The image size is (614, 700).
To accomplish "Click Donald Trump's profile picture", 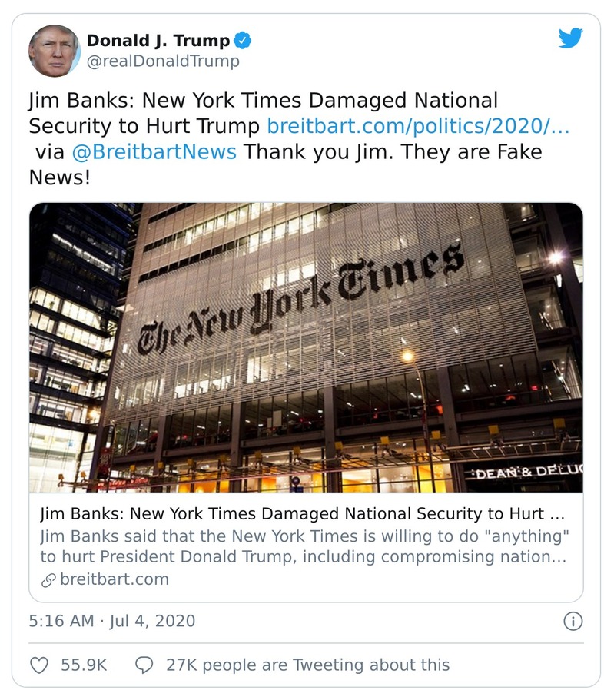I will click(x=54, y=48).
